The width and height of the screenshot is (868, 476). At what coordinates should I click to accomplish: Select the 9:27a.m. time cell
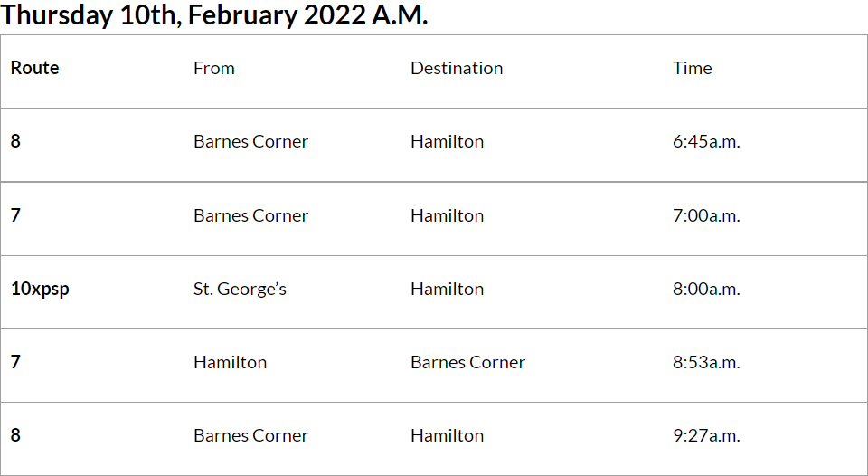[706, 435]
